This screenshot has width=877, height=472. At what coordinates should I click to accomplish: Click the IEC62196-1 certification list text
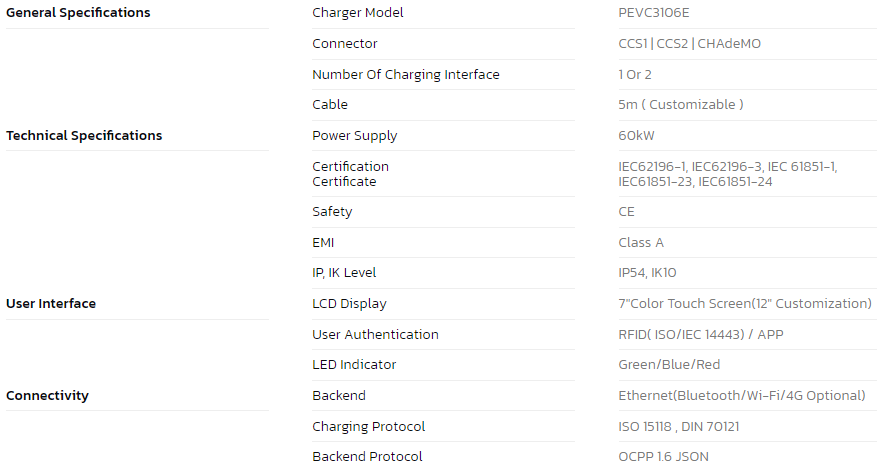point(728,174)
